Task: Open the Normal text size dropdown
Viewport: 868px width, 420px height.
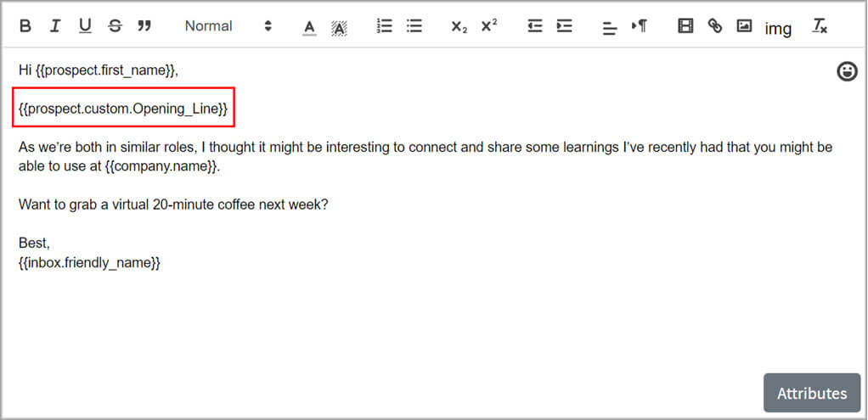Action: pyautogui.click(x=228, y=26)
